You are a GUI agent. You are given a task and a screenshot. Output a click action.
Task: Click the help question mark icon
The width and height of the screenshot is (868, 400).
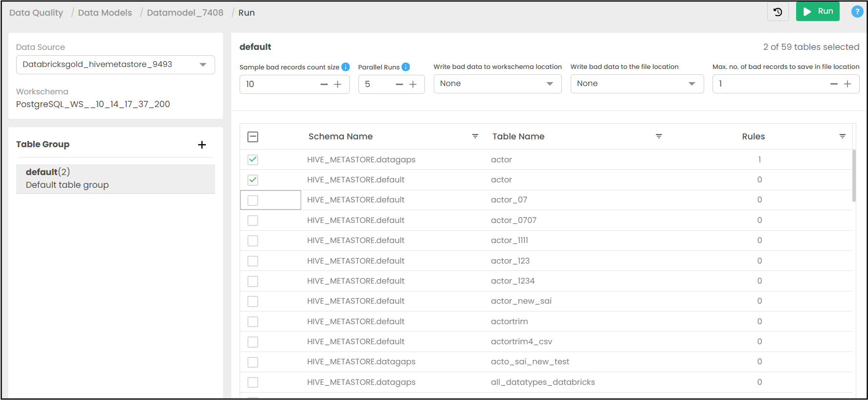pyautogui.click(x=857, y=12)
